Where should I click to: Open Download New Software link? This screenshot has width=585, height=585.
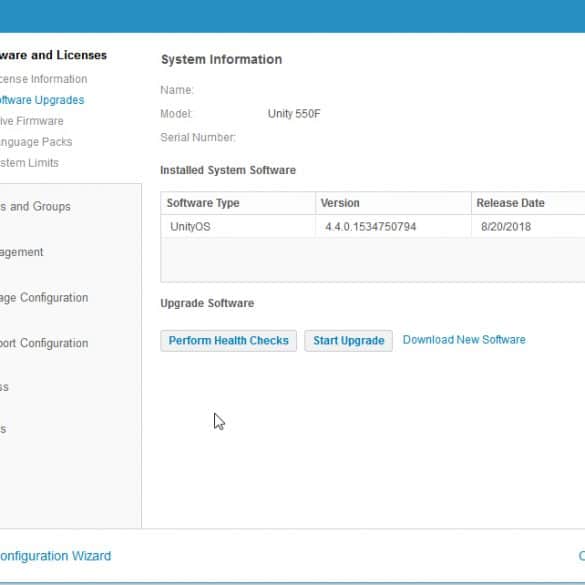click(464, 340)
